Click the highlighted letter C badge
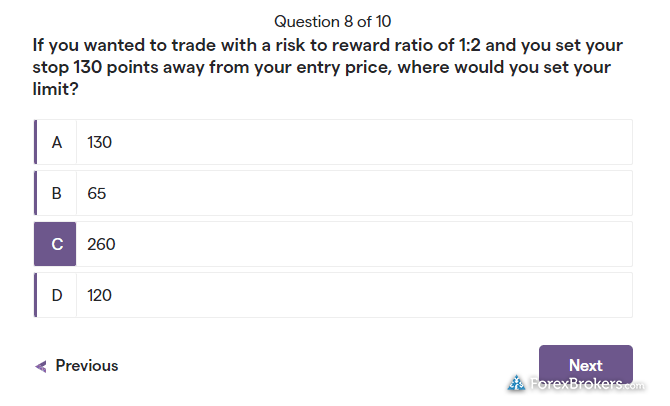The width and height of the screenshot is (670, 406). point(55,244)
